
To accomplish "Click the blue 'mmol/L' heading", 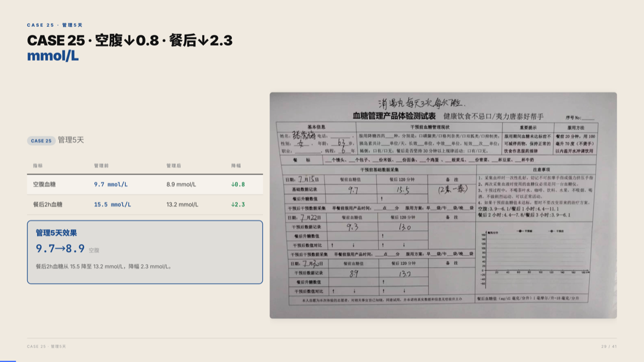I will [52, 56].
